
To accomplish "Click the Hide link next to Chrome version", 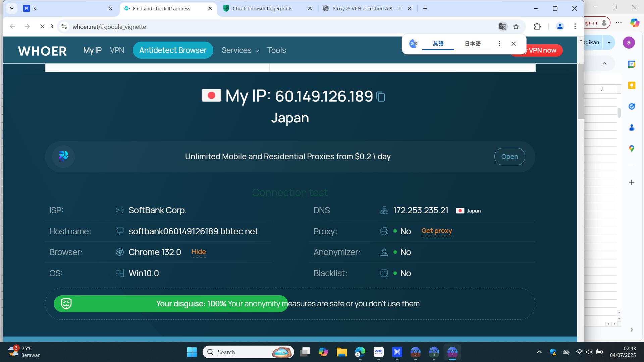I will tap(199, 252).
